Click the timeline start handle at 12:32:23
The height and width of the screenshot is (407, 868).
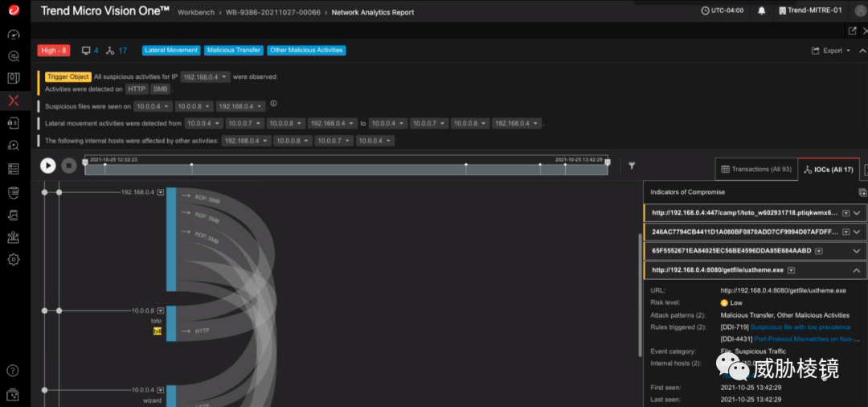84,162
